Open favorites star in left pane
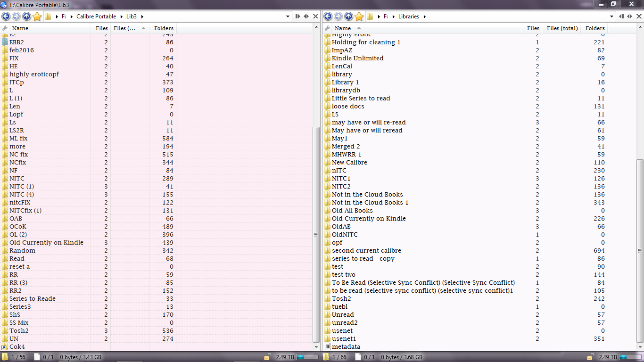 click(x=37, y=16)
